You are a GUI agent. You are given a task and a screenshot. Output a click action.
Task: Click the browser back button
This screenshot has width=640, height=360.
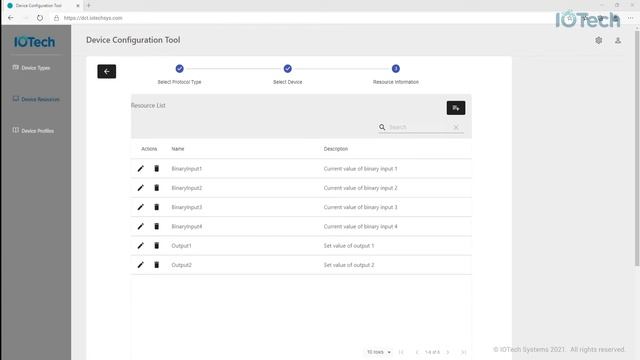pos(11,18)
